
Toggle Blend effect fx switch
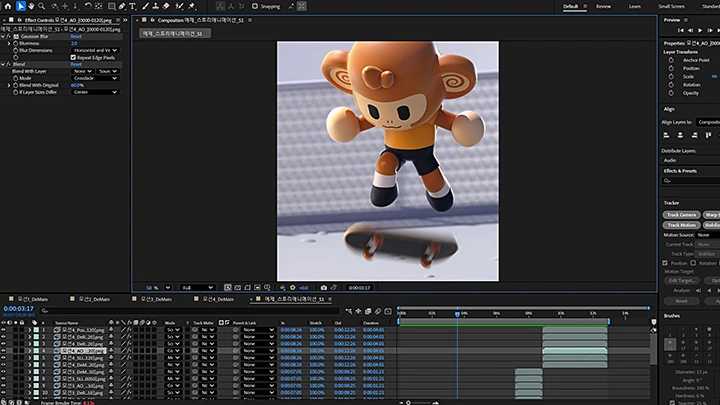[9, 64]
